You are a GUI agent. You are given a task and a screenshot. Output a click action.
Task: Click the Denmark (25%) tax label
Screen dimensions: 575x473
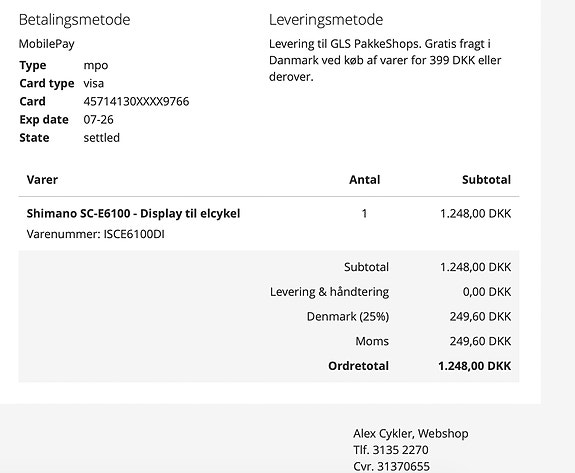click(348, 316)
